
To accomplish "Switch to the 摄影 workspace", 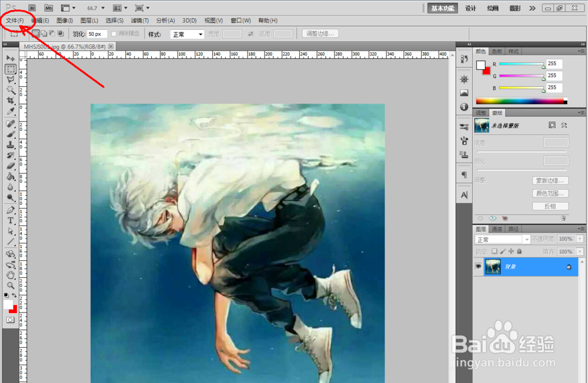I will coord(515,8).
